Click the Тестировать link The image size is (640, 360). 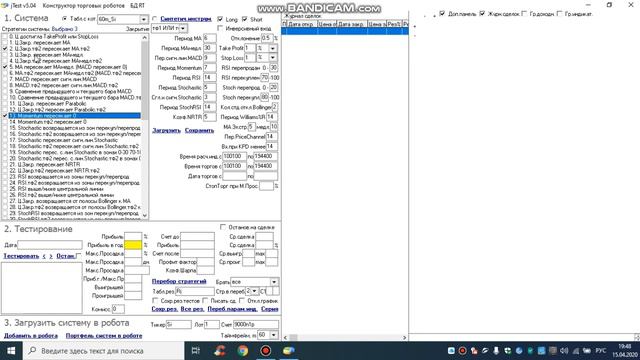coord(21,256)
